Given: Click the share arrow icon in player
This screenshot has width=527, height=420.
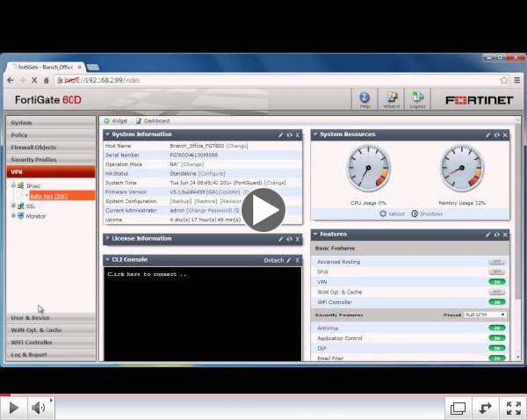Looking at the screenshot, I should pyautogui.click(x=486, y=408).
